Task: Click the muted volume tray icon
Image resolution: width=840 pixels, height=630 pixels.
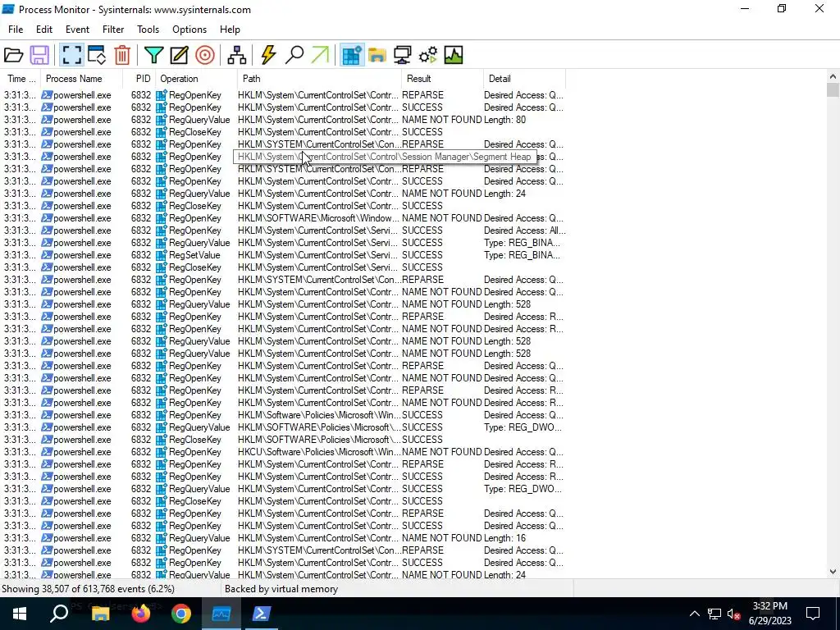Action: pos(734,614)
